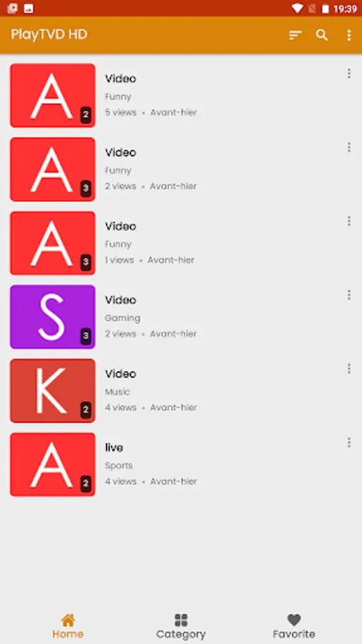Switch to the Favorite tab
This screenshot has height=644, width=362.
click(x=294, y=627)
